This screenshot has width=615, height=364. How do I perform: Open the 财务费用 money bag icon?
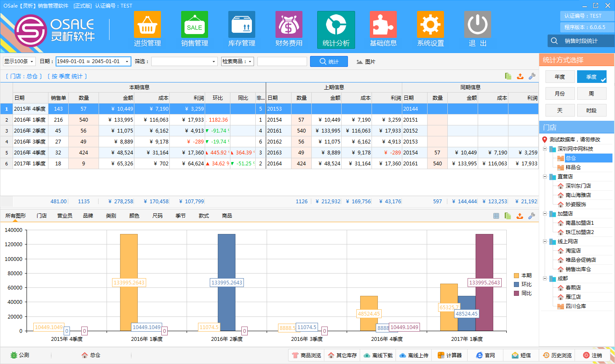pyautogui.click(x=289, y=29)
